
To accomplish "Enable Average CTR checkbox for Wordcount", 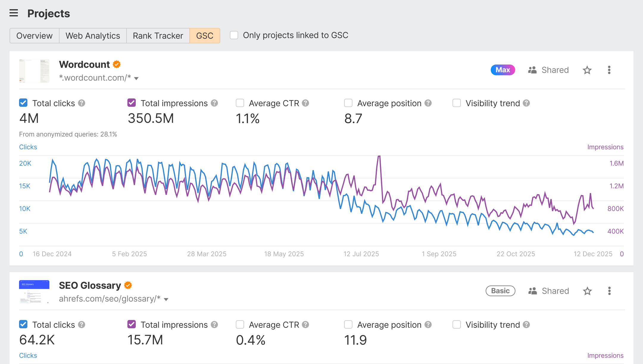I will pos(240,103).
